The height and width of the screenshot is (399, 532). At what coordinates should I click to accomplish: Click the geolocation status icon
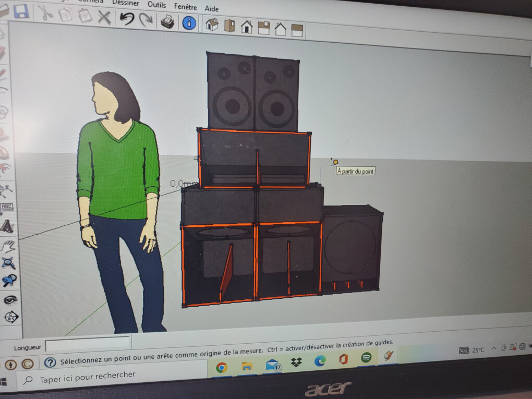(x=11, y=365)
